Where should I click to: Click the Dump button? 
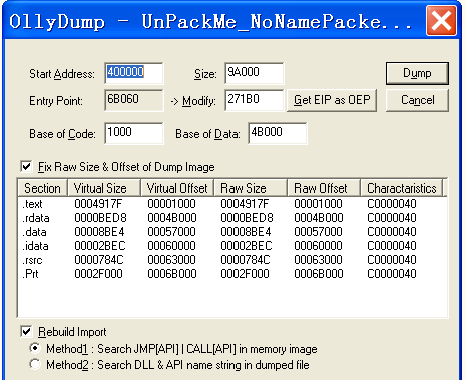point(417,73)
